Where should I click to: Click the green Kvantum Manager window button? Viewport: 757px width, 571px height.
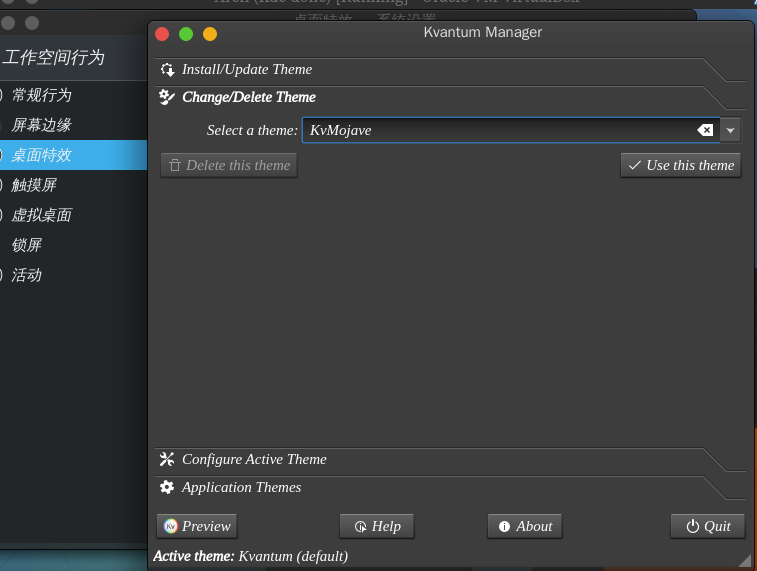click(x=186, y=34)
